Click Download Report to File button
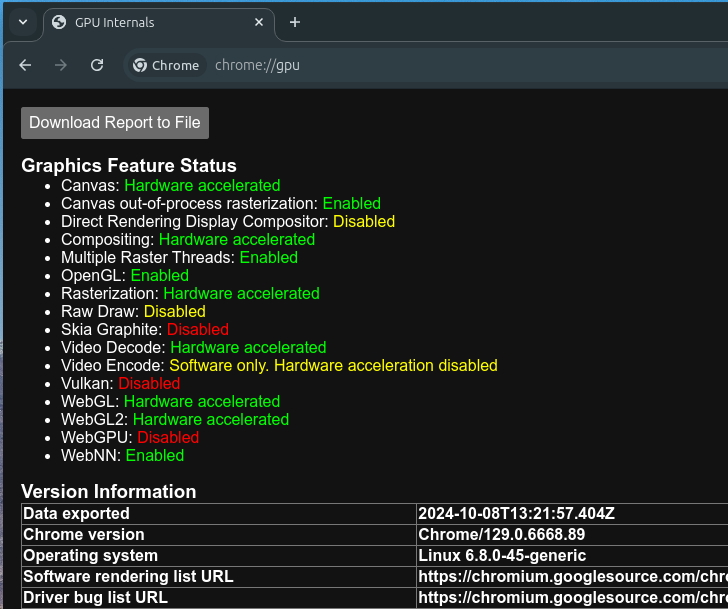Viewport: 728px width, 609px height. pyautogui.click(x=115, y=123)
